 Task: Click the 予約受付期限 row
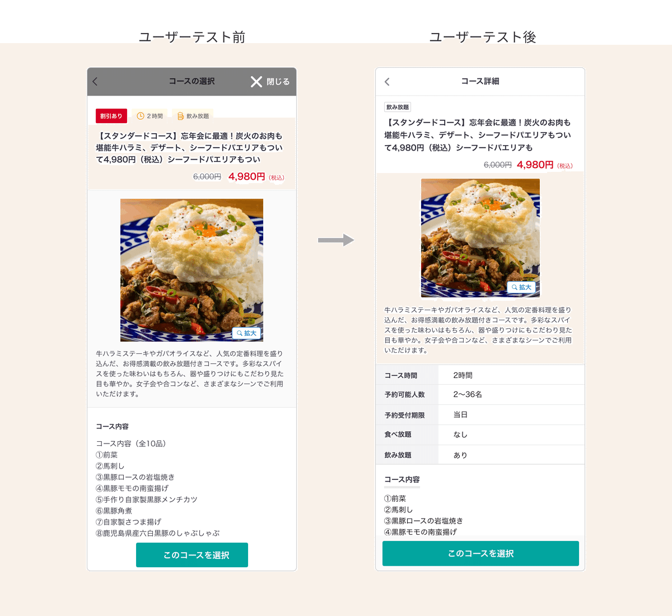point(480,415)
